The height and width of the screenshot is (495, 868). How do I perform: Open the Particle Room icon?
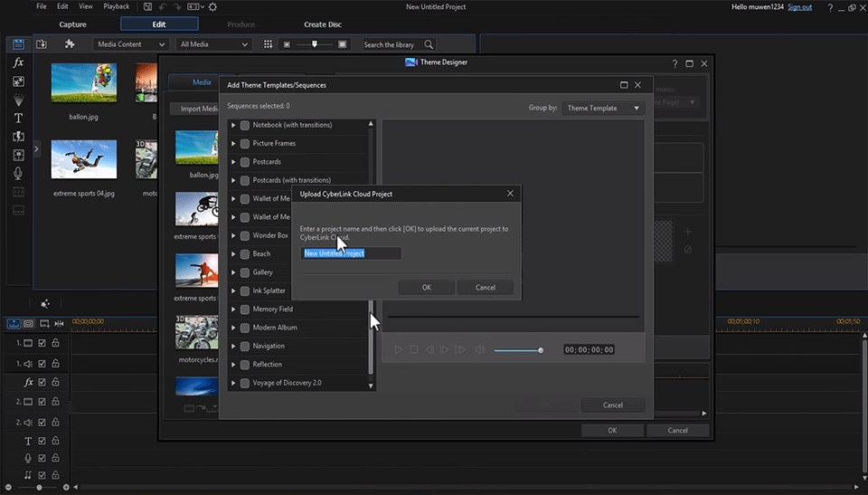[x=18, y=100]
